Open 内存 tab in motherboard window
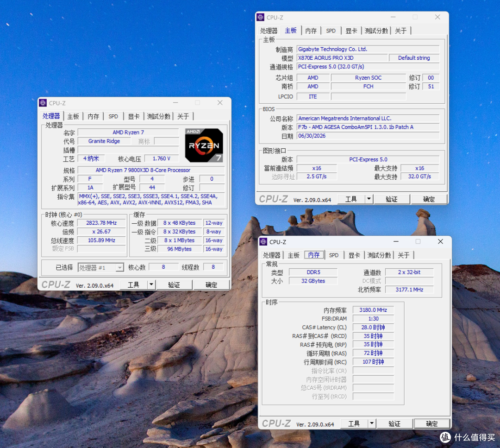Viewport: 500px width, 448px height. pyautogui.click(x=311, y=31)
